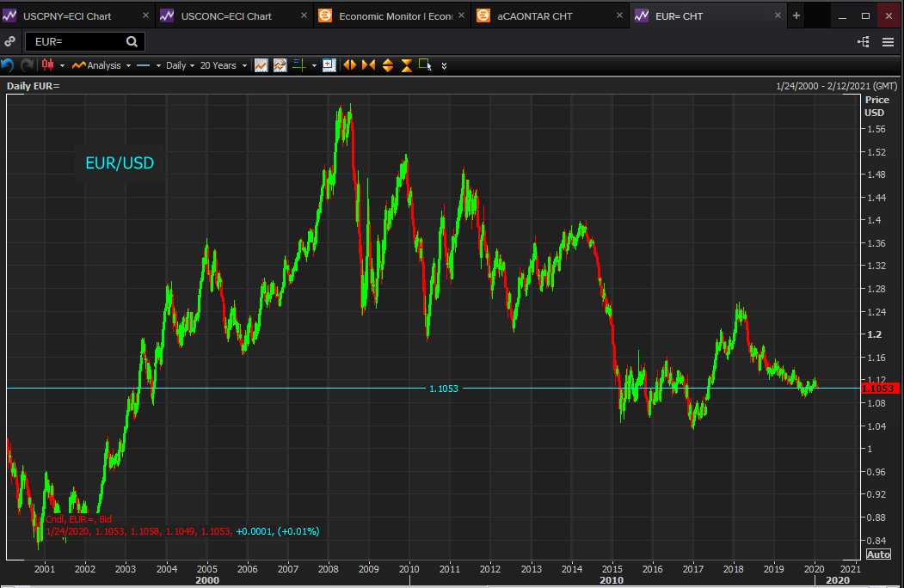Click the +0.0001, (+0.01%) change value
The image size is (904, 588).
(278, 531)
